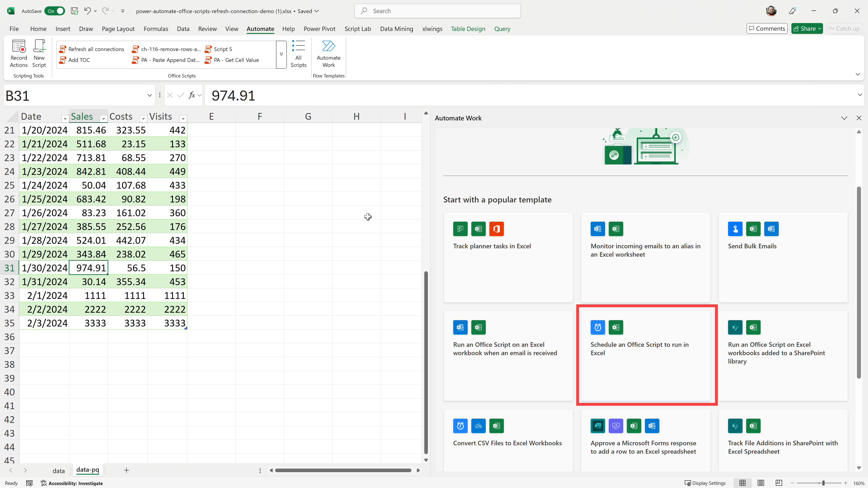Switch to the data sheet tab

coord(58,470)
